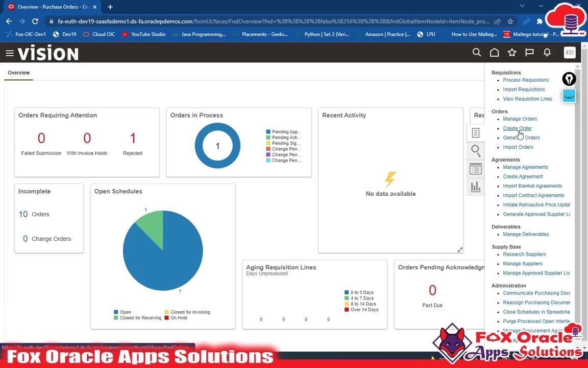
Task: Open Tasks panel document icon
Action: 476,133
